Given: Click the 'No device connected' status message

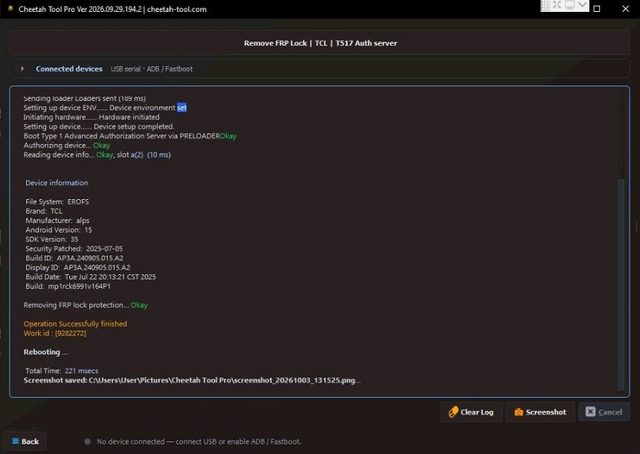Looking at the screenshot, I should (199, 441).
